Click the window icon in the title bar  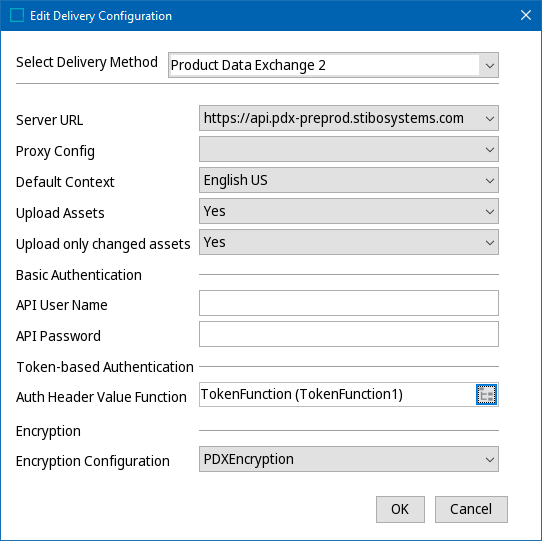pyautogui.click(x=17, y=16)
